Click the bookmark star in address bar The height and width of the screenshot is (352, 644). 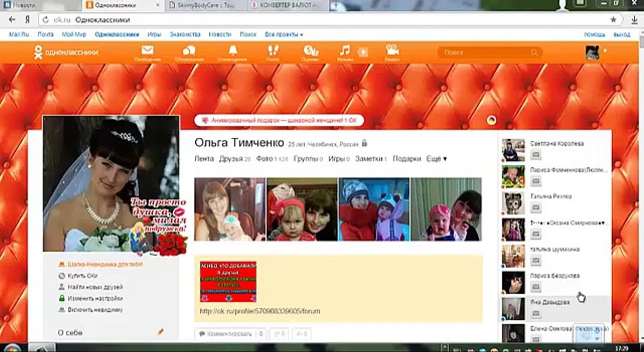613,20
